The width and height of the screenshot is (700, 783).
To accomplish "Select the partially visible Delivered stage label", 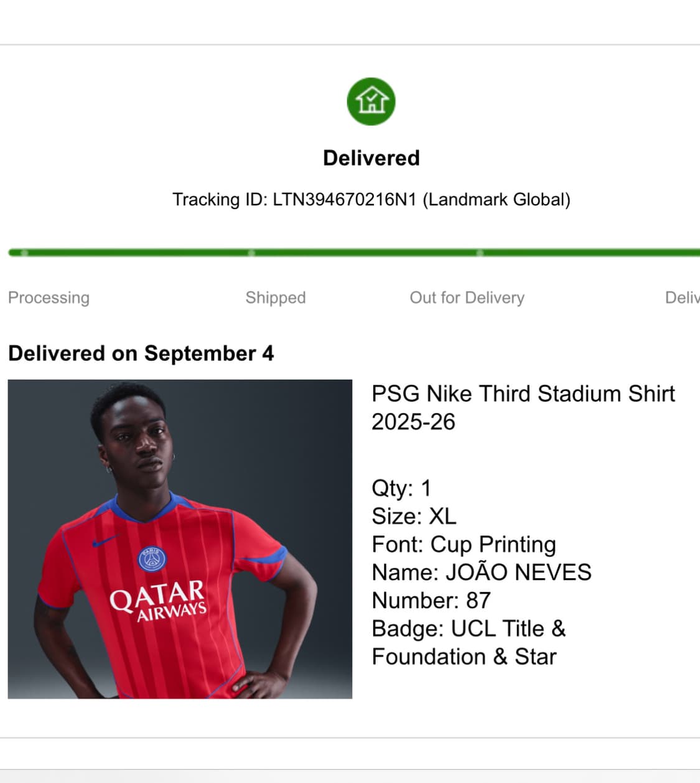I will click(682, 298).
